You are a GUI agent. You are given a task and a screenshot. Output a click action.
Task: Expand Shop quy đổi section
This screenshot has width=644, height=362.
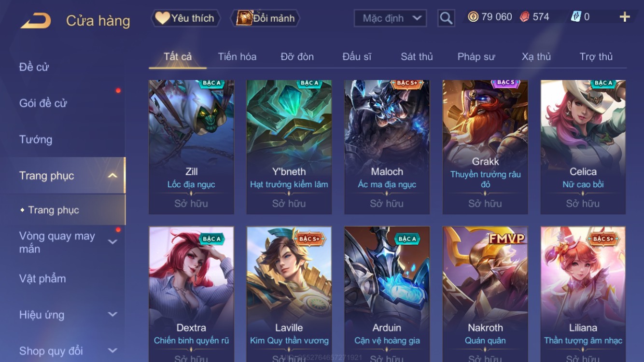[x=112, y=350]
